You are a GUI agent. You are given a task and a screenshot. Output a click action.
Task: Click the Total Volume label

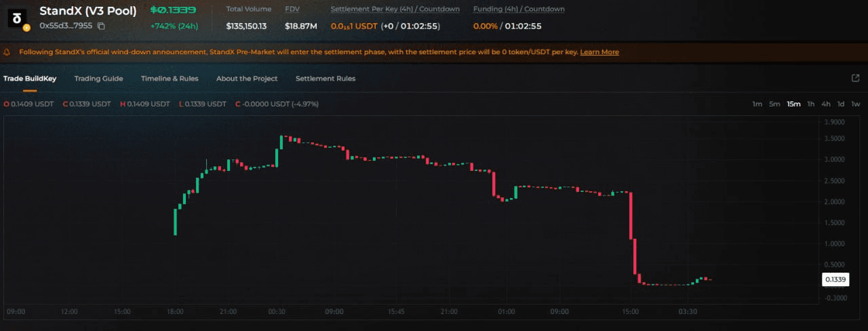tap(249, 9)
